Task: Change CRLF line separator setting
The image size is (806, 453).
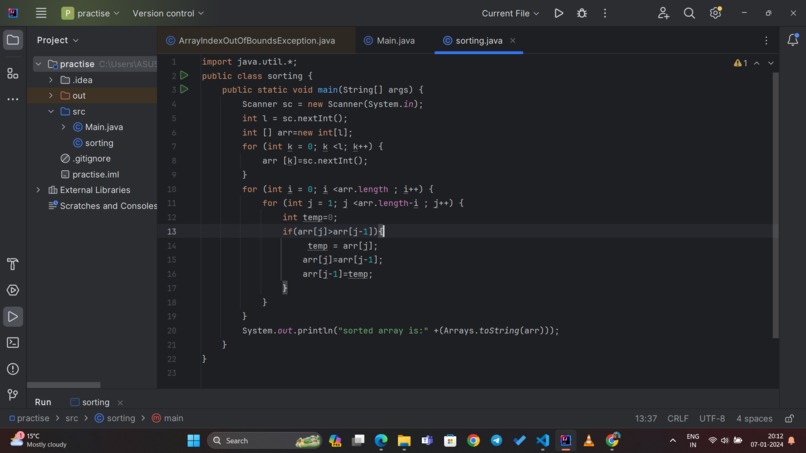Action: [677, 419]
